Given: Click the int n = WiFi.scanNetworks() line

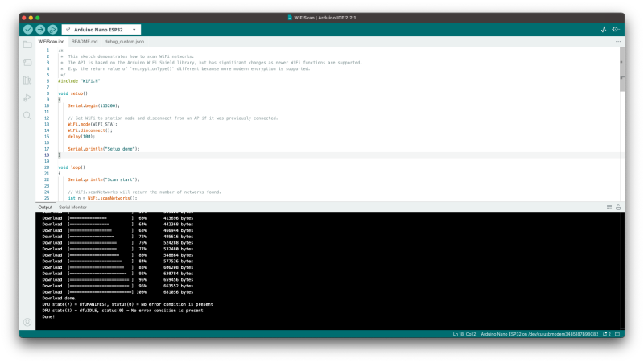Looking at the screenshot, I should pos(102,198).
